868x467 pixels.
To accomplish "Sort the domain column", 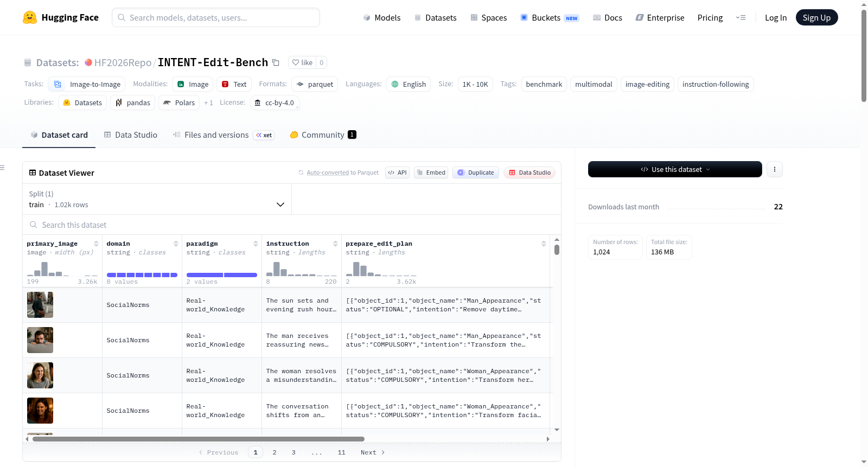I will click(x=176, y=244).
